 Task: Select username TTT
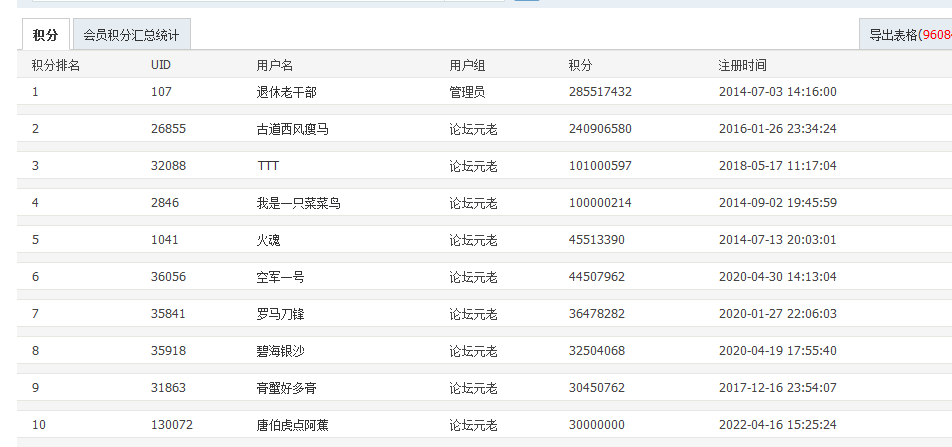[268, 166]
